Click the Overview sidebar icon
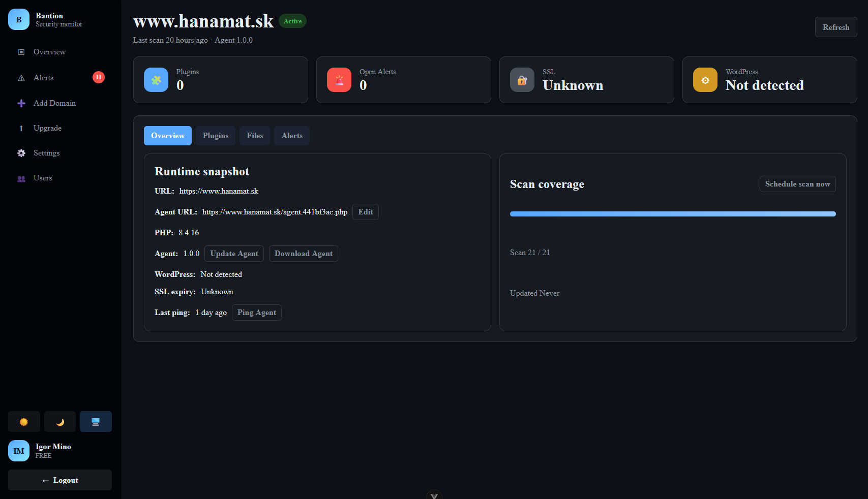This screenshot has height=499, width=868. (21, 52)
